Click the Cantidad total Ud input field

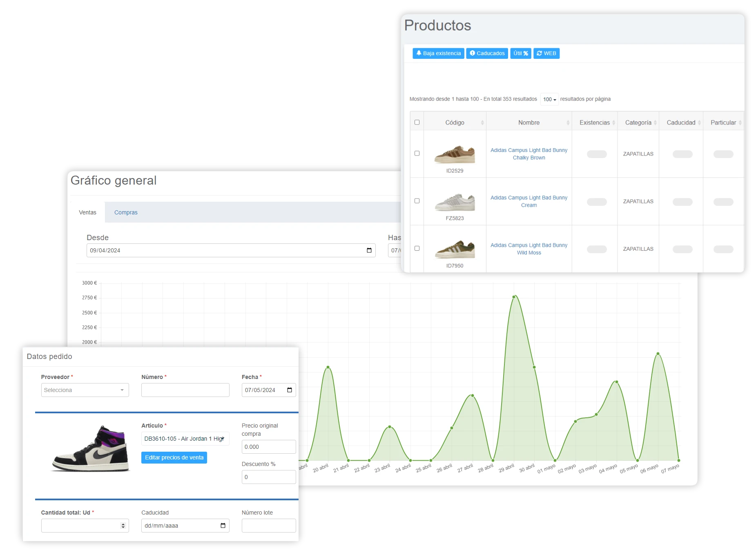85,526
